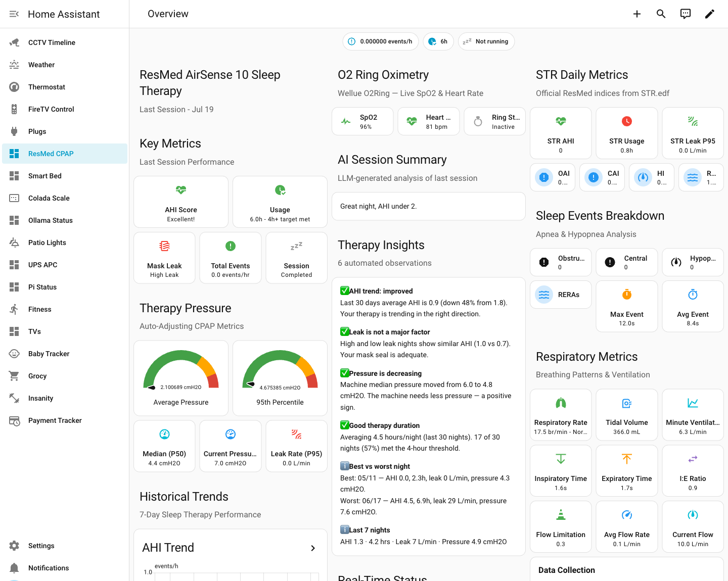Click the add plus icon in header
Screen dimensions: 728x581
click(637, 14)
